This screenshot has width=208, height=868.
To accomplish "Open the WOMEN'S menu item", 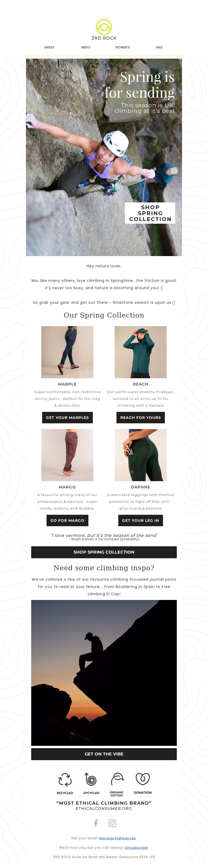I will (x=122, y=47).
